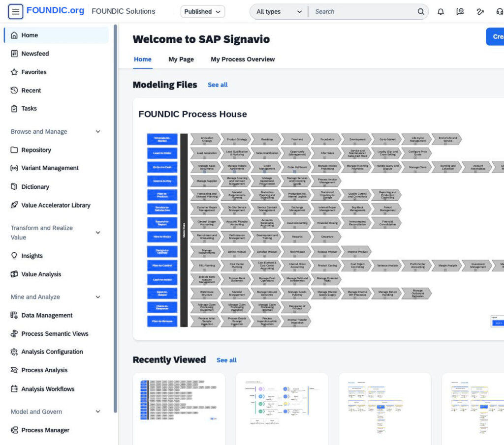
Task: Click the Value Accelerator Library rocket icon
Action: (x=14, y=205)
